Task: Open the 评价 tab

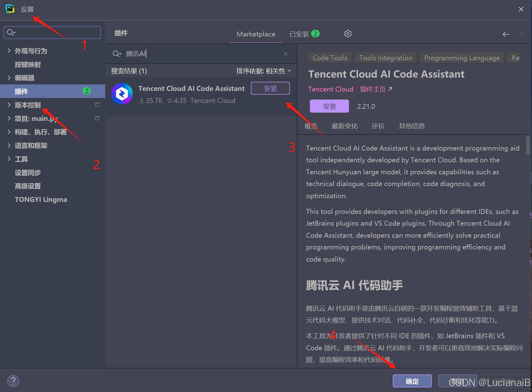Action: pyautogui.click(x=378, y=126)
